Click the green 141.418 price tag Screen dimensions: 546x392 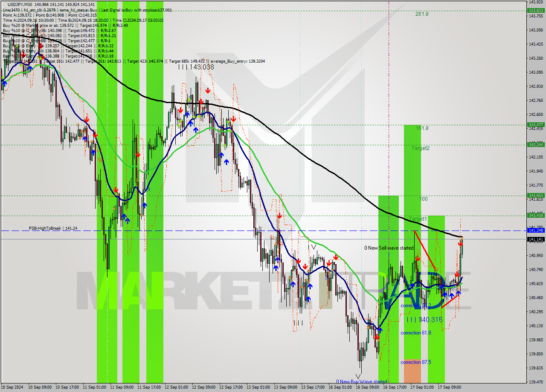[536, 215]
